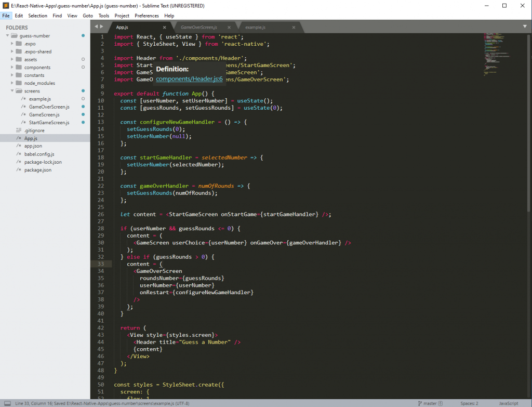
Task: Open package.json from the sidebar
Action: [37, 170]
